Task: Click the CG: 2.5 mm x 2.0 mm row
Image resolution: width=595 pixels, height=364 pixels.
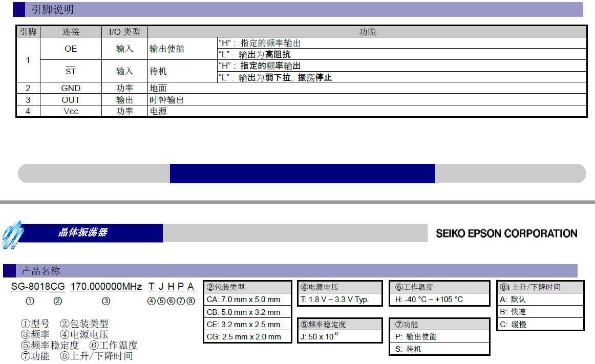Action: coord(247,337)
